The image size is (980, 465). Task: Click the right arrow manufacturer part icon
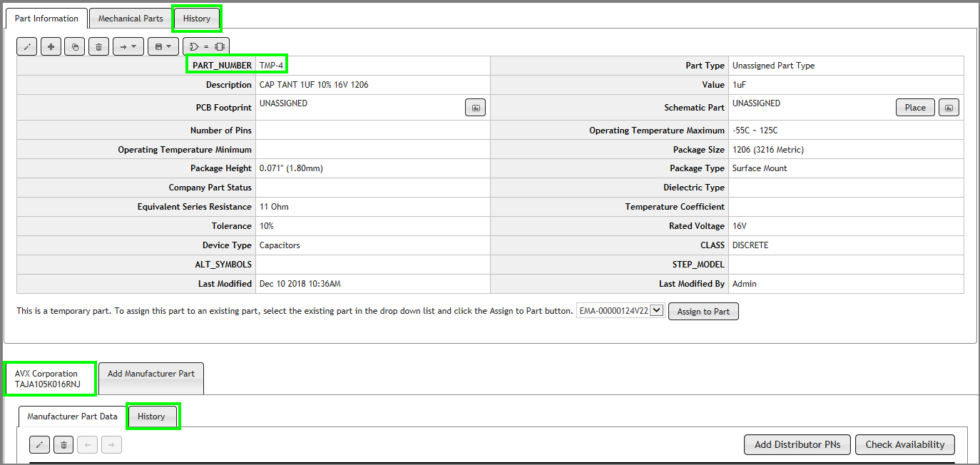point(111,445)
